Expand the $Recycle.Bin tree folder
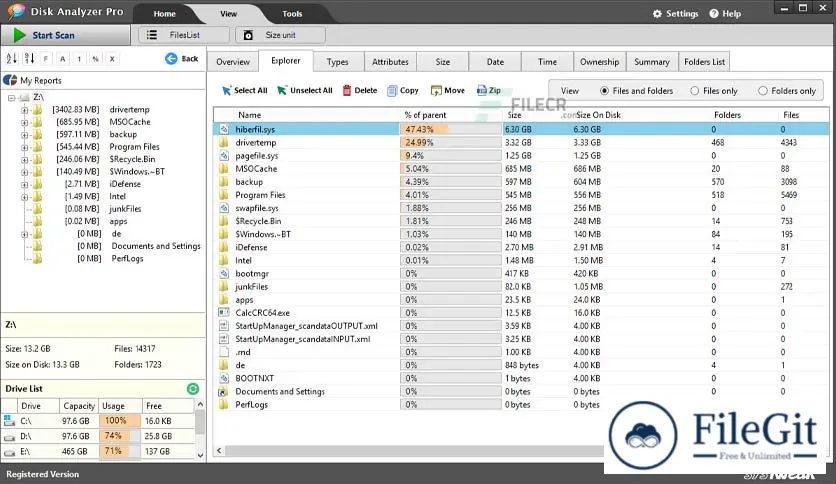Viewport: 836px width, 484px height. click(25, 159)
